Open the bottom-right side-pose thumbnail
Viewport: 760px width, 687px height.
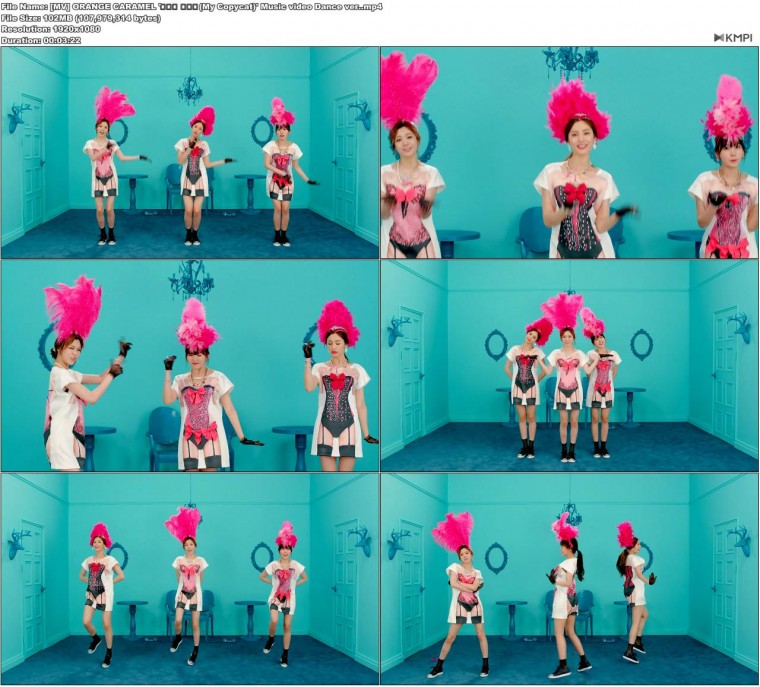click(x=570, y=579)
